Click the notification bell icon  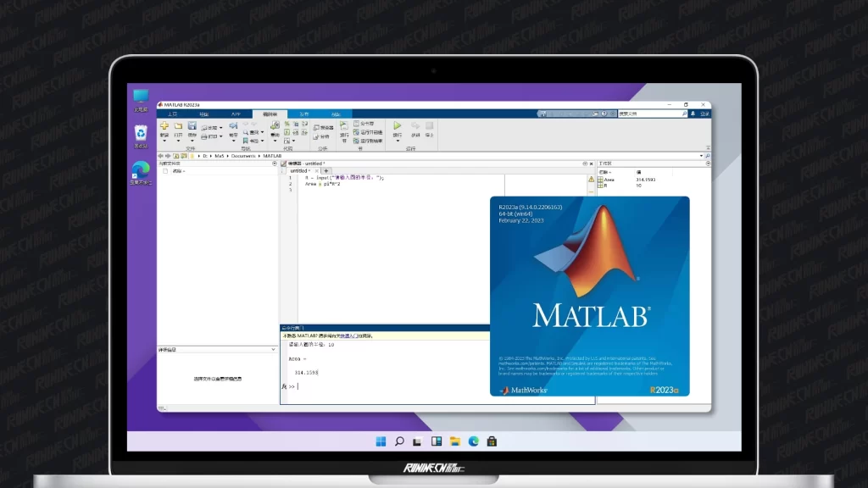(x=694, y=114)
